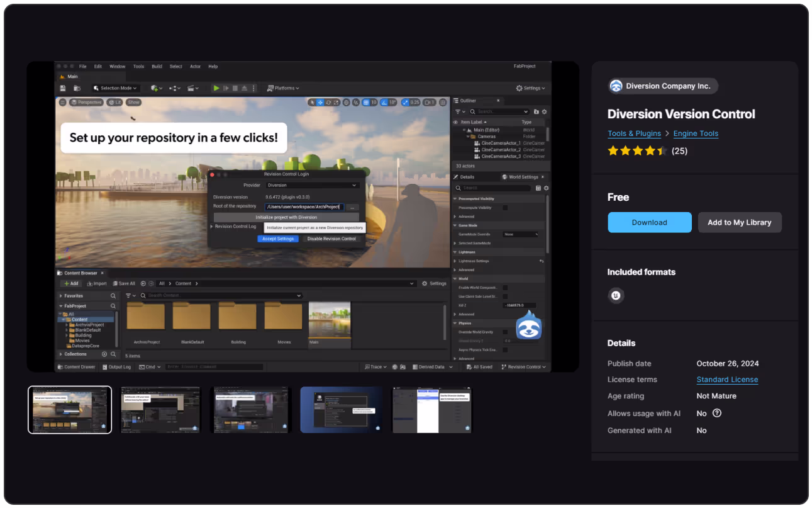Toggle the scale snap button showing 0.25

pyautogui.click(x=411, y=102)
